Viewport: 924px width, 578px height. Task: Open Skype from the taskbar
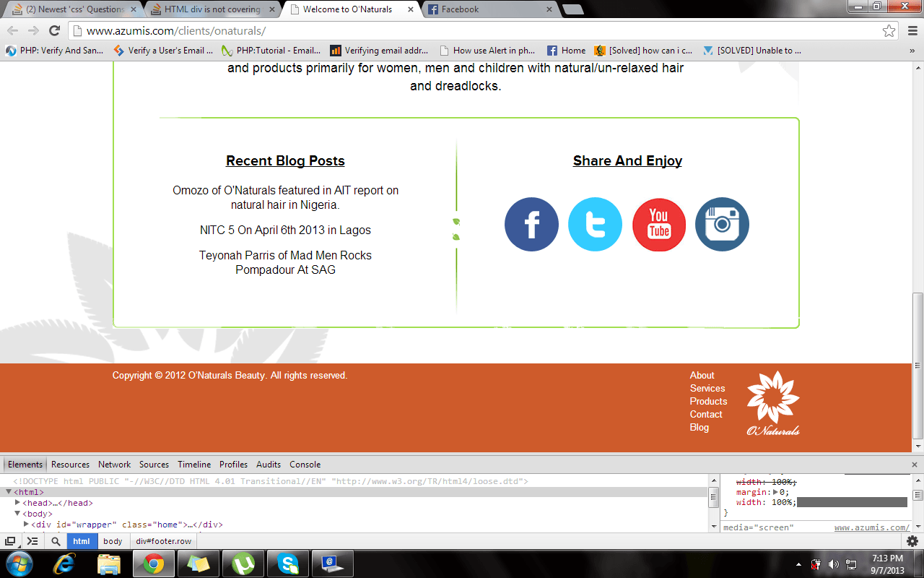point(287,563)
